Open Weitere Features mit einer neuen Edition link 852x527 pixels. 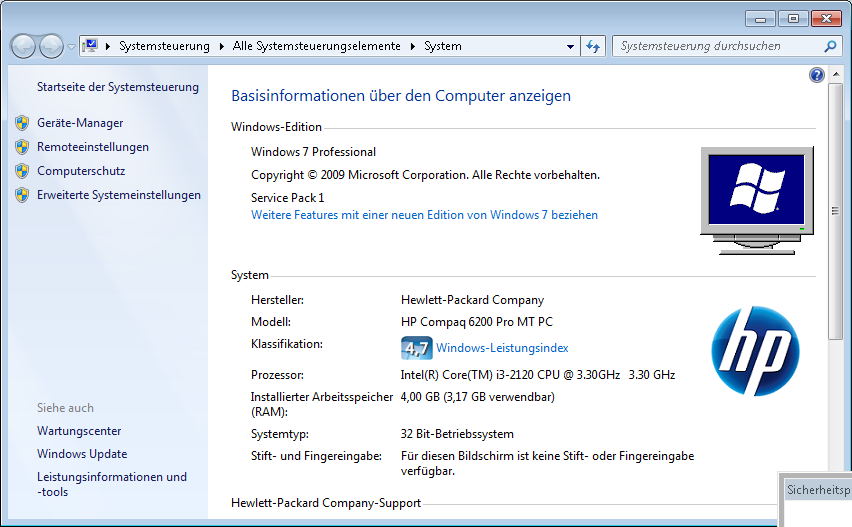pyautogui.click(x=424, y=215)
